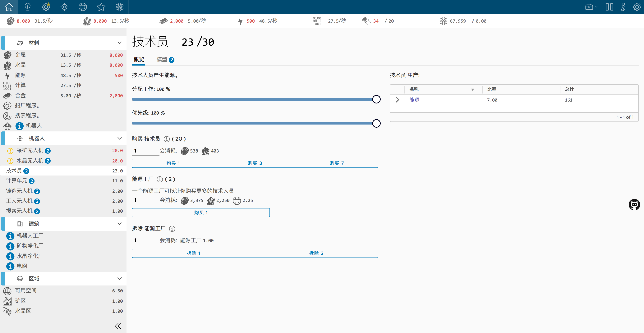The width and height of the screenshot is (644, 333).
Task: Select 船厂程序。 in sidebar
Action: pyautogui.click(x=63, y=106)
